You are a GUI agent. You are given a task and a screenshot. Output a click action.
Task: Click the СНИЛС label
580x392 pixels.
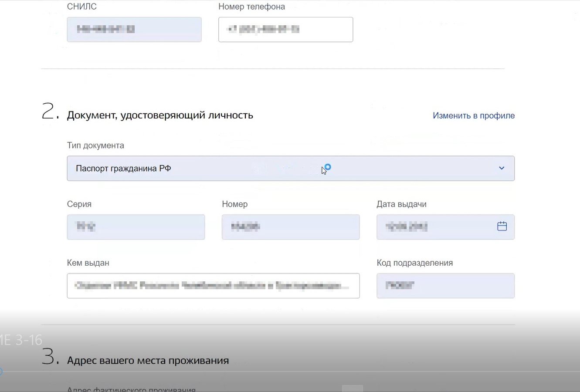[82, 7]
